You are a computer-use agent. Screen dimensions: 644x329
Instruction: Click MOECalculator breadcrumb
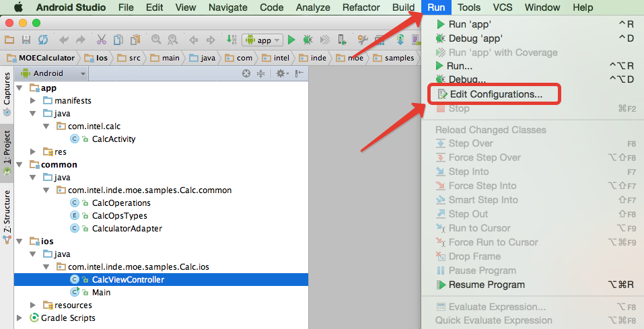coord(42,58)
